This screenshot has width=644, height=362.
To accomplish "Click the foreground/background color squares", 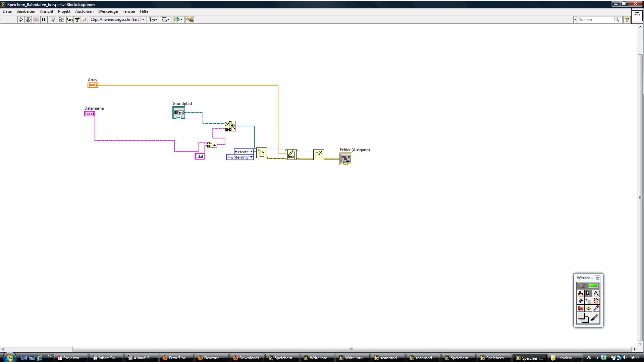I will point(583,318).
